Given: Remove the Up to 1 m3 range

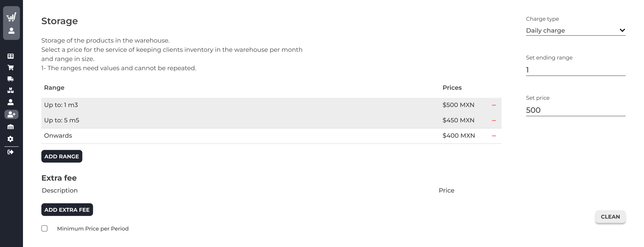Looking at the screenshot, I should pyautogui.click(x=494, y=105).
